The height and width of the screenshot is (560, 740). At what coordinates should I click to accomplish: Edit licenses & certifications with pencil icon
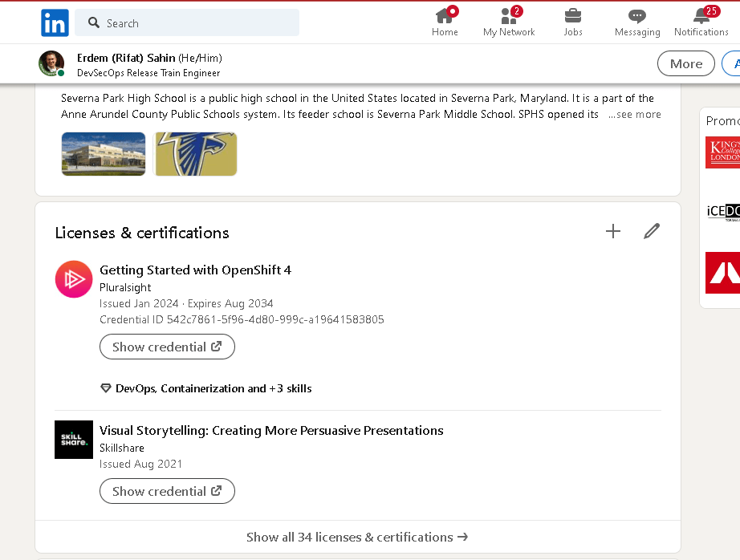[x=651, y=231]
